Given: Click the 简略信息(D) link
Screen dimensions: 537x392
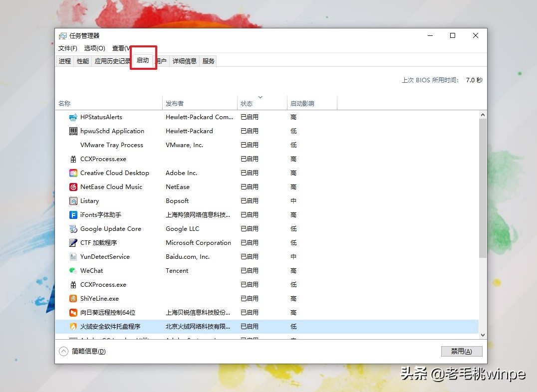Looking at the screenshot, I should coord(89,352).
